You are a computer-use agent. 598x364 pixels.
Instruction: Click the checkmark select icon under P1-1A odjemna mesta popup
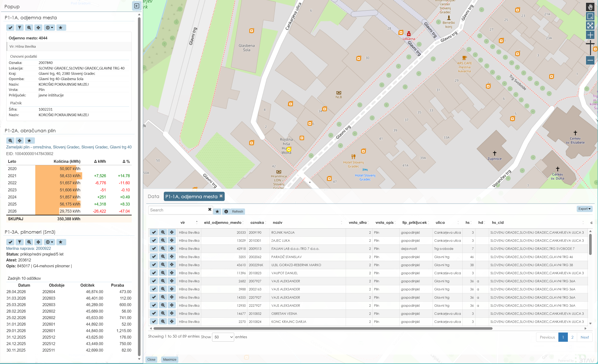tap(10, 28)
